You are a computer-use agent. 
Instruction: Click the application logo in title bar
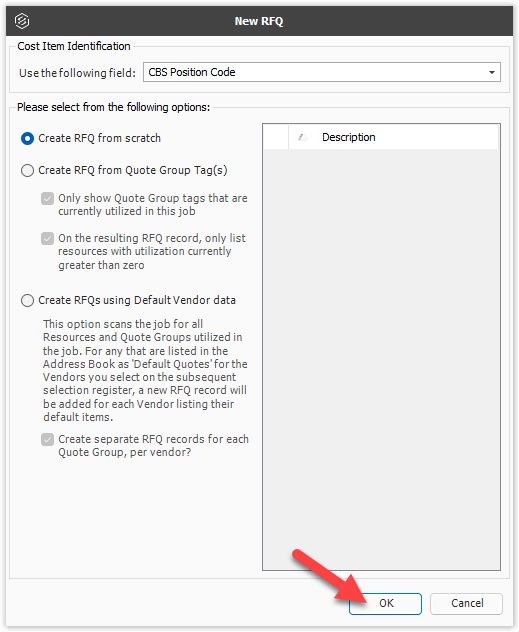point(22,21)
